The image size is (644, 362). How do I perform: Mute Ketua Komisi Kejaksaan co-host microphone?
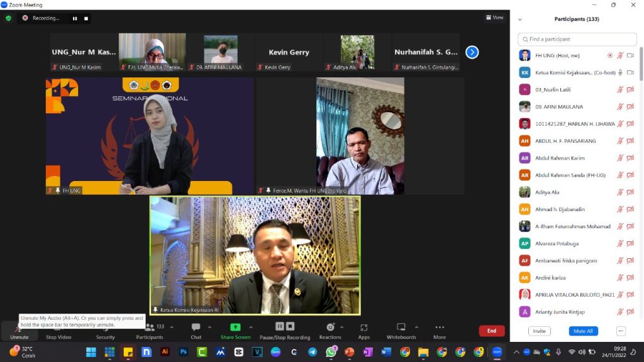click(x=620, y=73)
